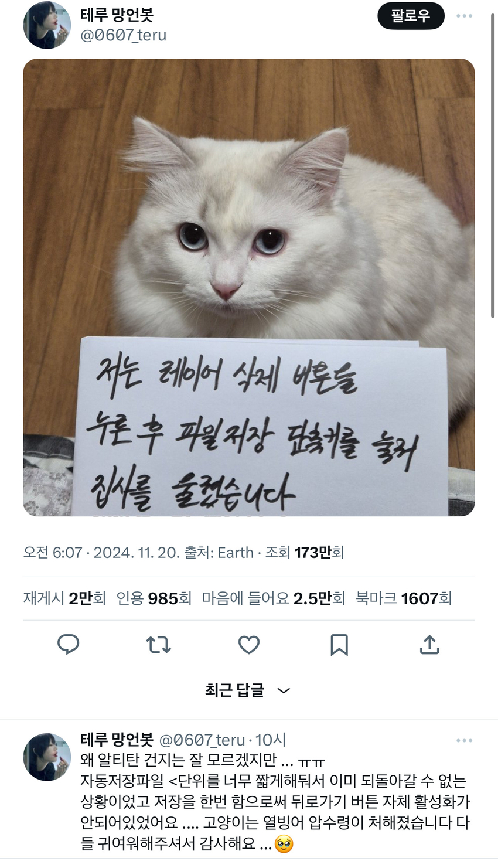Open the @0607_teru handle under header name
Image resolution: width=498 pixels, height=868 pixels.
(x=123, y=36)
